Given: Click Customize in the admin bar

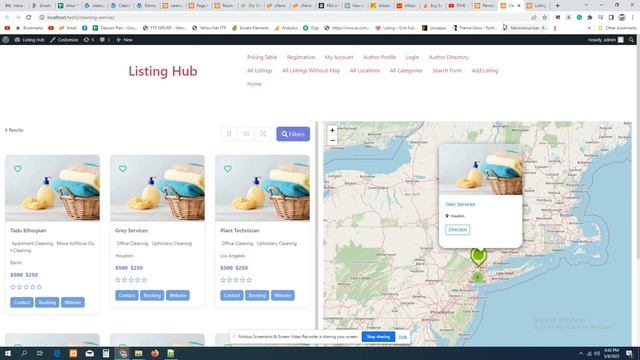Looking at the screenshot, I should coord(64,40).
